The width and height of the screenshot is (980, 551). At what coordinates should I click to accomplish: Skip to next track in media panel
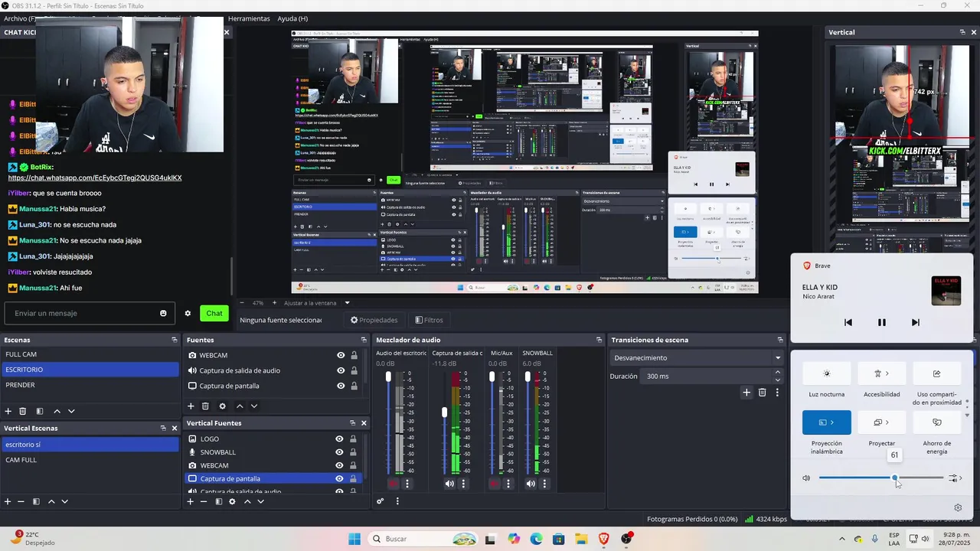[x=915, y=322]
